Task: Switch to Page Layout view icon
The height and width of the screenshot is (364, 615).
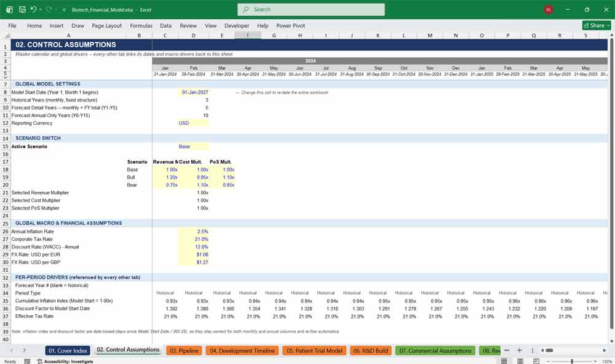Action: (520, 361)
